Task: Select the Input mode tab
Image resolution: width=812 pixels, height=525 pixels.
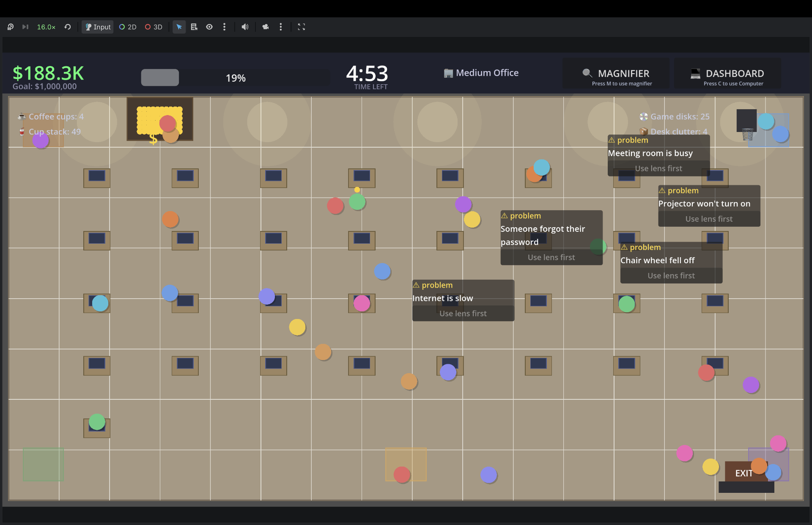Action: pyautogui.click(x=98, y=27)
